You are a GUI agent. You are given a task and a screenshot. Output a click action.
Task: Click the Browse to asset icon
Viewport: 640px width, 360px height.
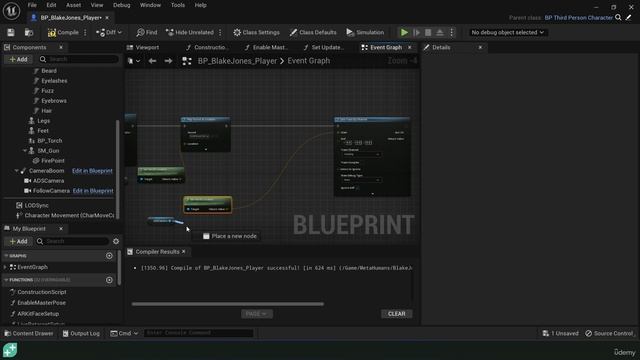point(29,32)
